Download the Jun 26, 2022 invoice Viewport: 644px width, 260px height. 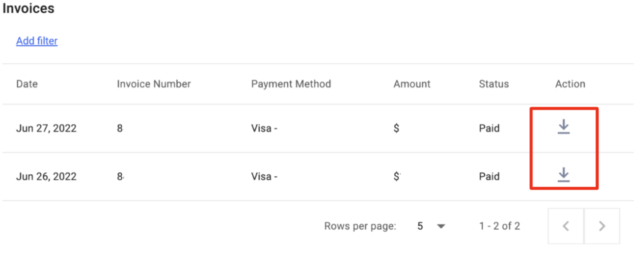(564, 175)
